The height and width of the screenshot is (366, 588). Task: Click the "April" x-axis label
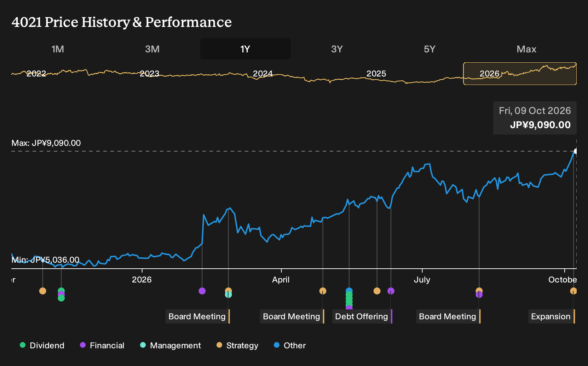pyautogui.click(x=281, y=280)
